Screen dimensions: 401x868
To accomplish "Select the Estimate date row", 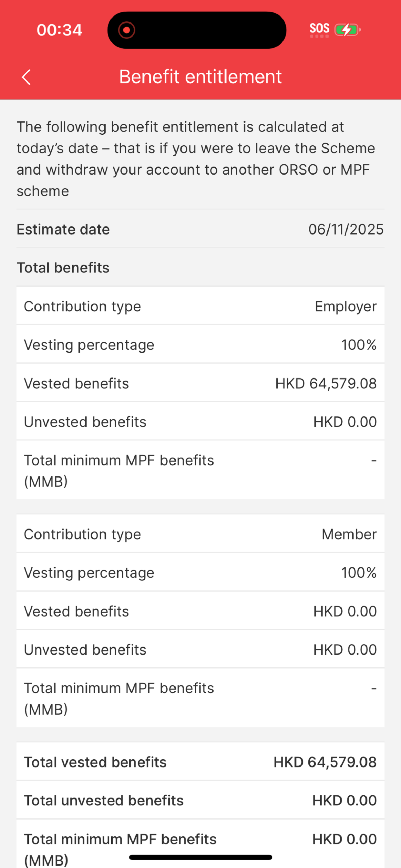I will (x=200, y=229).
